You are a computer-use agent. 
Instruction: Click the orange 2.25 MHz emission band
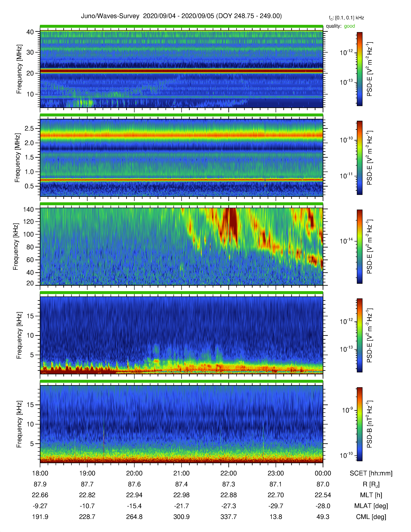(181, 135)
